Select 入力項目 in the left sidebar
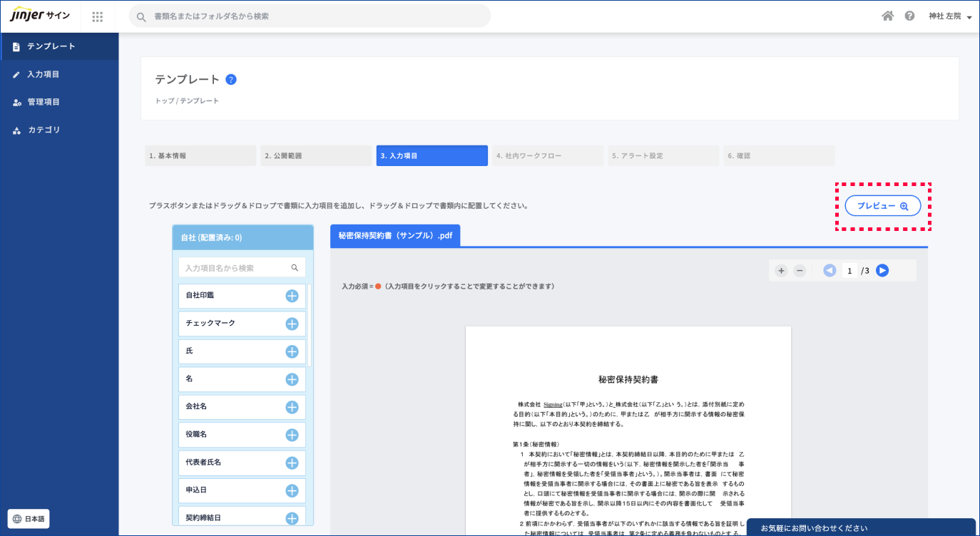Viewport: 980px width, 536px height. coord(43,74)
